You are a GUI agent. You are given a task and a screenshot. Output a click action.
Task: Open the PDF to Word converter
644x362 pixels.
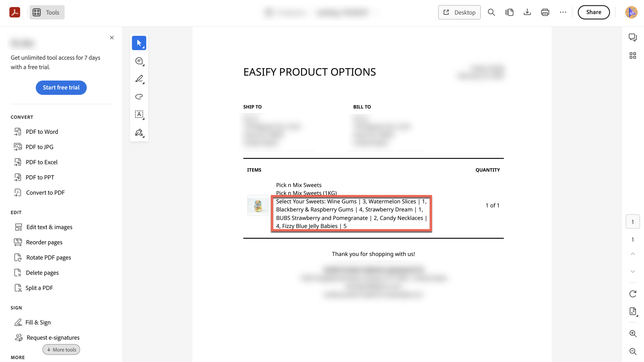tap(42, 131)
